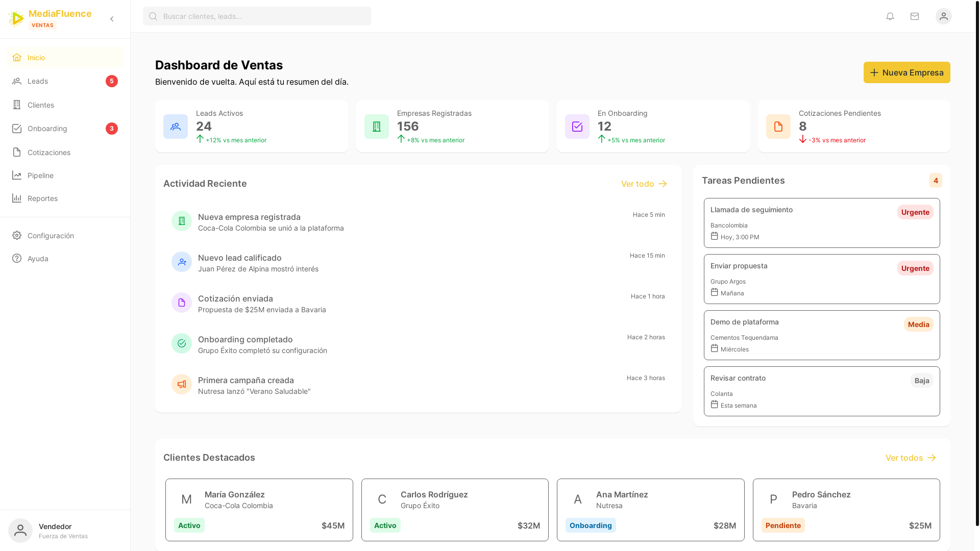980x551 pixels.
Task: Click the check-circle icon for Onboarding completado
Action: click(x=182, y=343)
